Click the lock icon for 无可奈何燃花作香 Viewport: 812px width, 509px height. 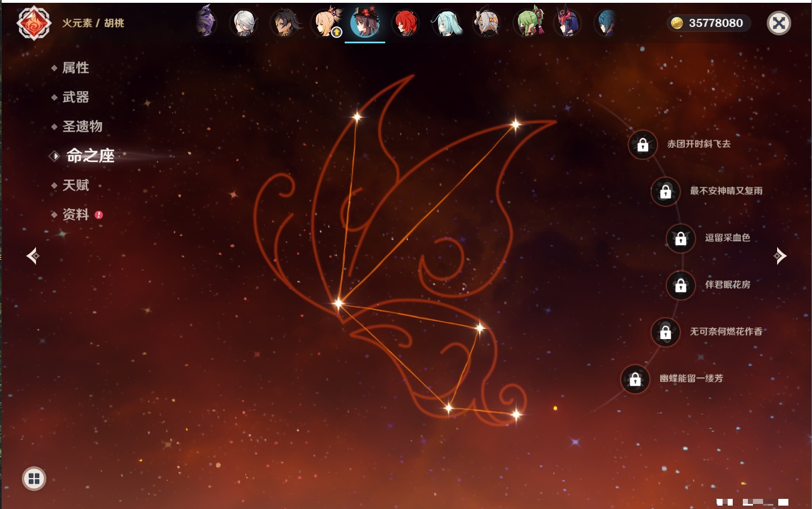[x=666, y=332]
